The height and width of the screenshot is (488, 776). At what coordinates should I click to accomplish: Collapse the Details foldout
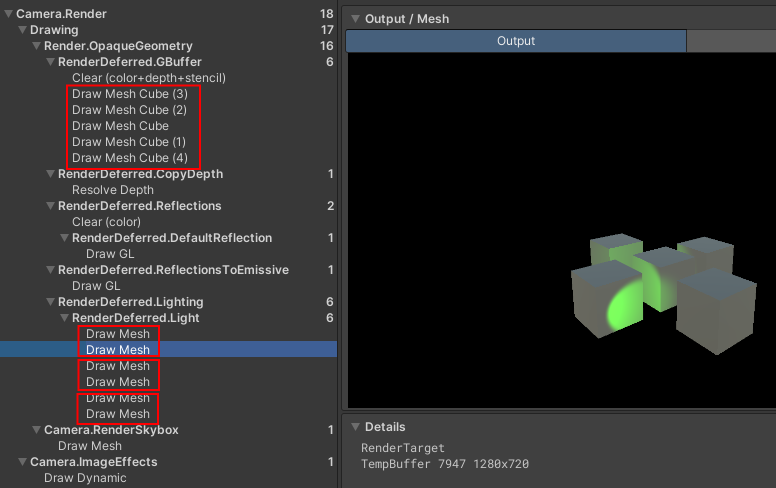point(355,427)
